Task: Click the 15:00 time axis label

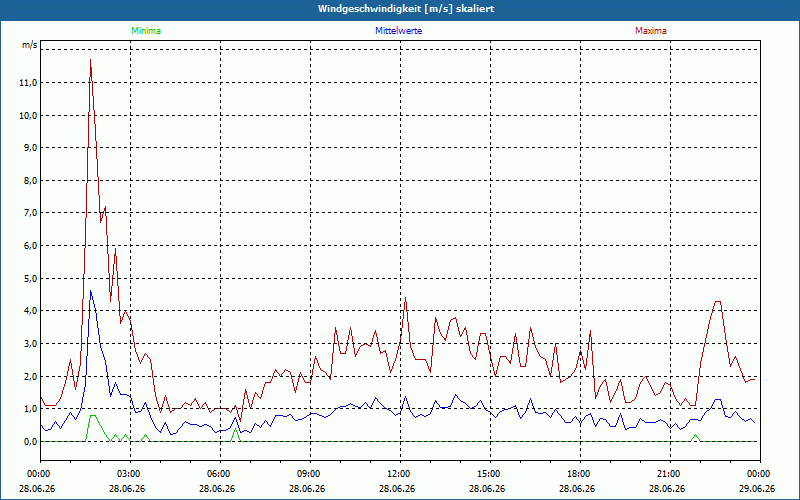Action: tap(490, 474)
